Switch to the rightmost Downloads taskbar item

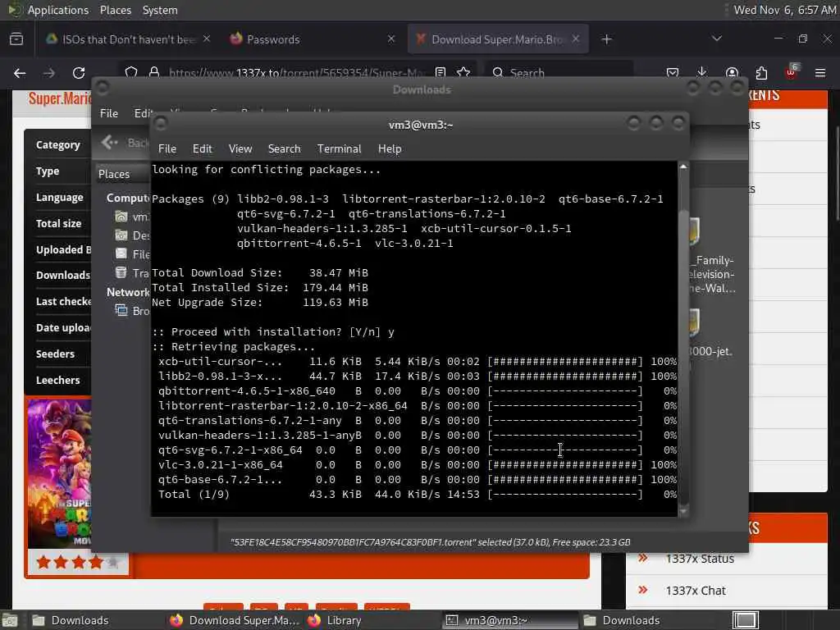[x=646, y=620]
